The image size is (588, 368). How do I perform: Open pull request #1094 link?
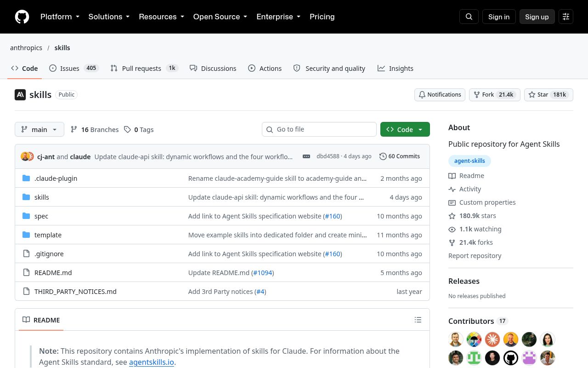click(x=263, y=273)
